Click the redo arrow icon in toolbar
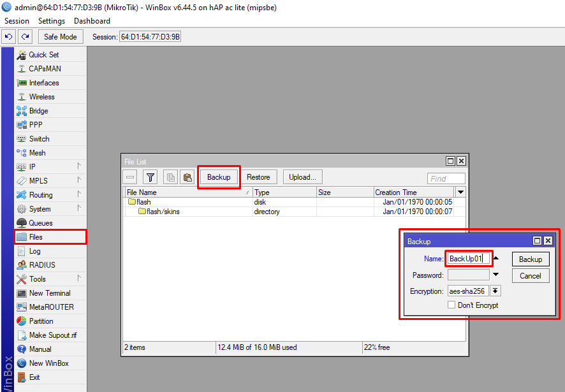The image size is (565, 392). pos(25,36)
